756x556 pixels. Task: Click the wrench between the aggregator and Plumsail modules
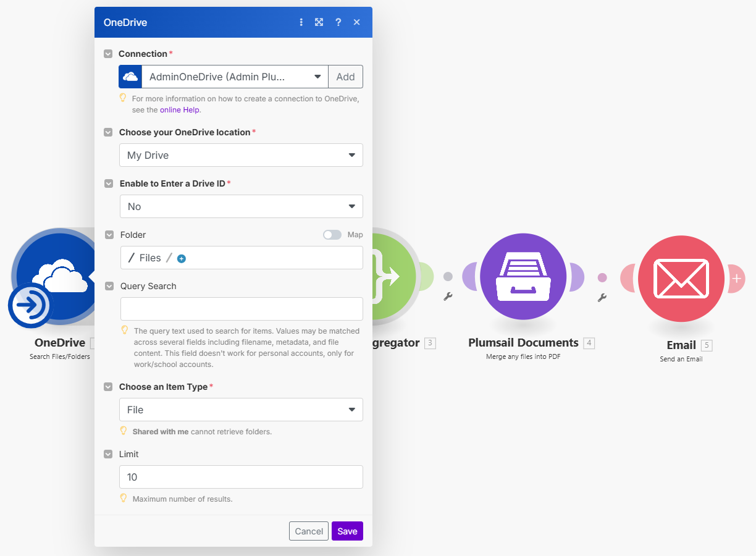tap(448, 297)
